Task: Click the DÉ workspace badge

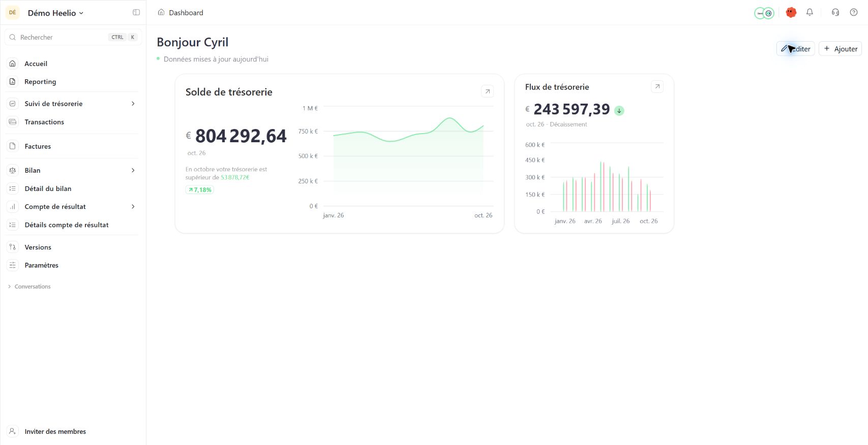Action: [13, 13]
